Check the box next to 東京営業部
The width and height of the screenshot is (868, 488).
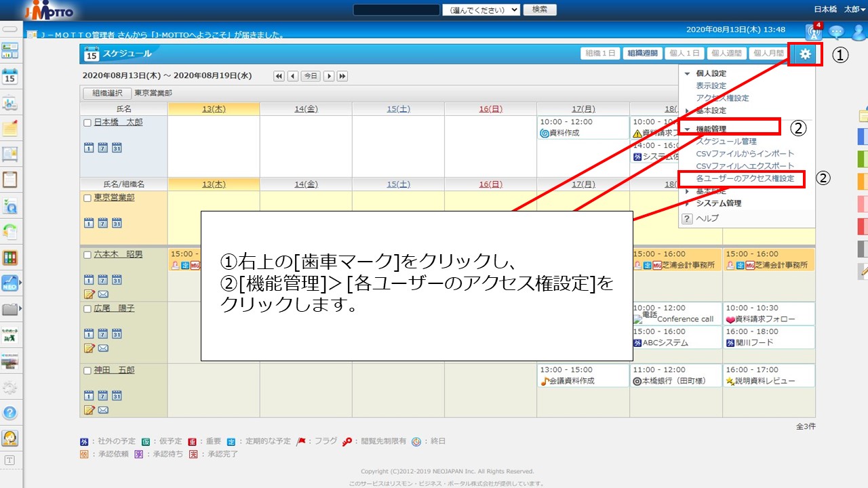87,198
